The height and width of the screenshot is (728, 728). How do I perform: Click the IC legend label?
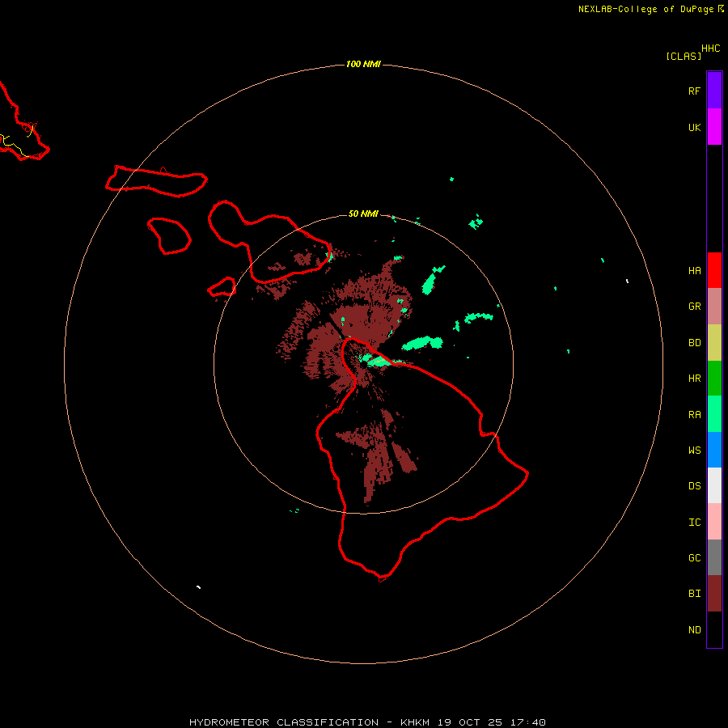pyautogui.click(x=694, y=523)
